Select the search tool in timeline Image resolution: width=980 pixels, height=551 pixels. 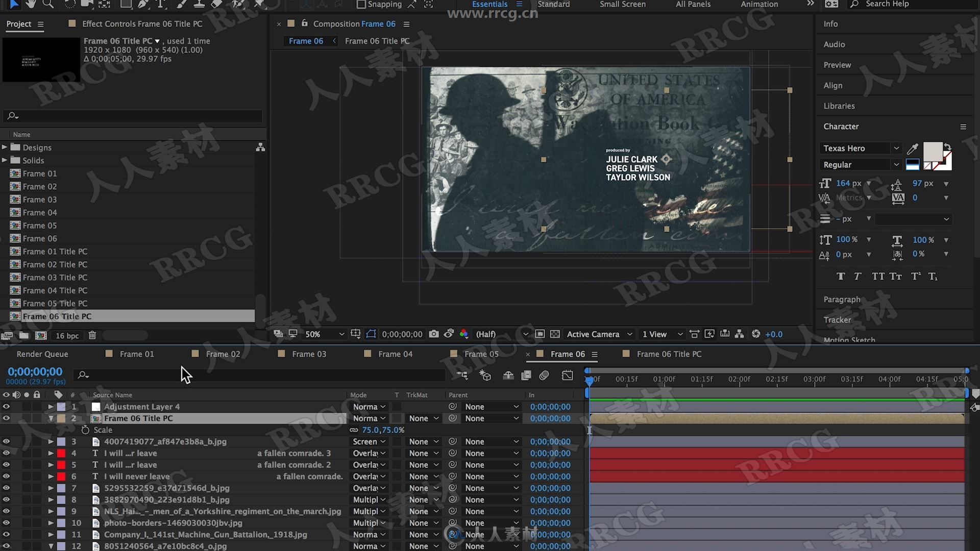83,375
